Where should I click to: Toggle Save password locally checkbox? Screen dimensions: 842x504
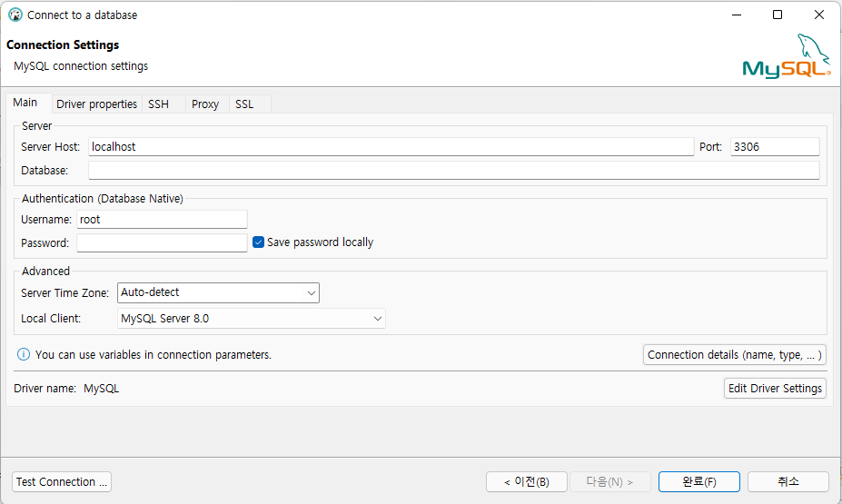[x=258, y=242]
